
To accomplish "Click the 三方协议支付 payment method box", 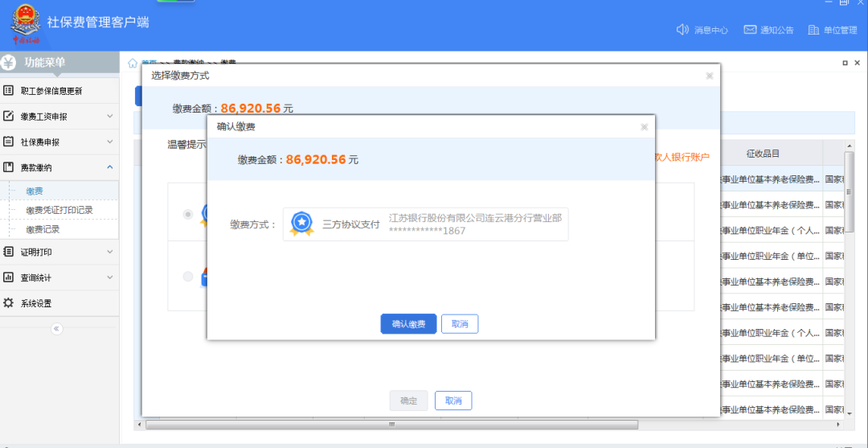I will 426,224.
